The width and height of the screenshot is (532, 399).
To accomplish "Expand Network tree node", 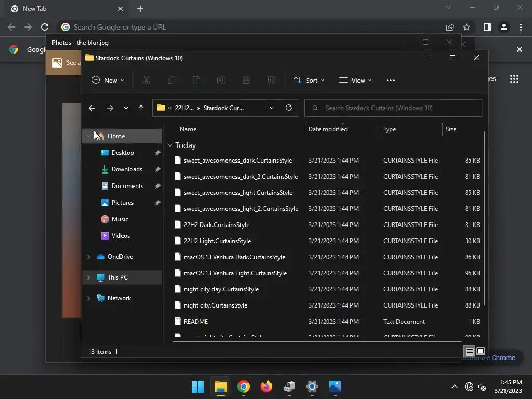I will pos(88,298).
